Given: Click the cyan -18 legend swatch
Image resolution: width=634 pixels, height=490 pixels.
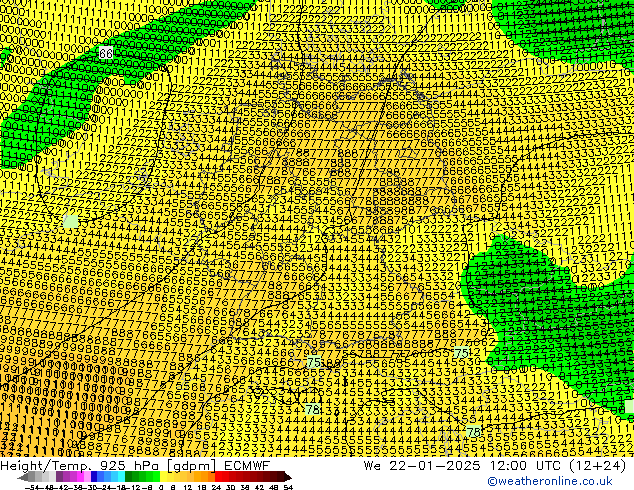Looking at the screenshot, I should (x=122, y=477).
